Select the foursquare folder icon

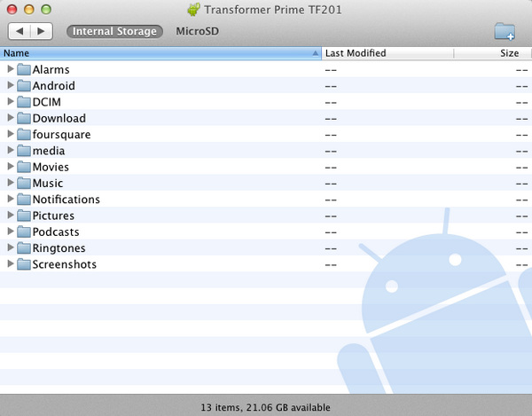(24, 135)
